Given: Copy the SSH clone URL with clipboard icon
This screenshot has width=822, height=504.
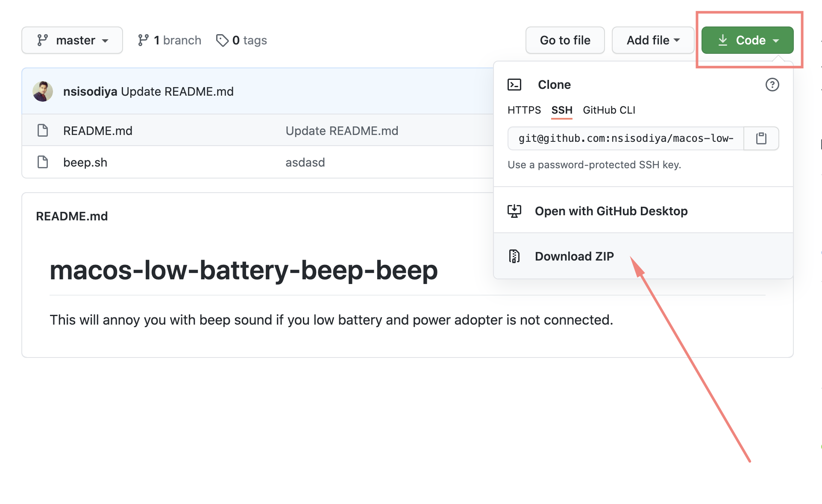Looking at the screenshot, I should [761, 138].
